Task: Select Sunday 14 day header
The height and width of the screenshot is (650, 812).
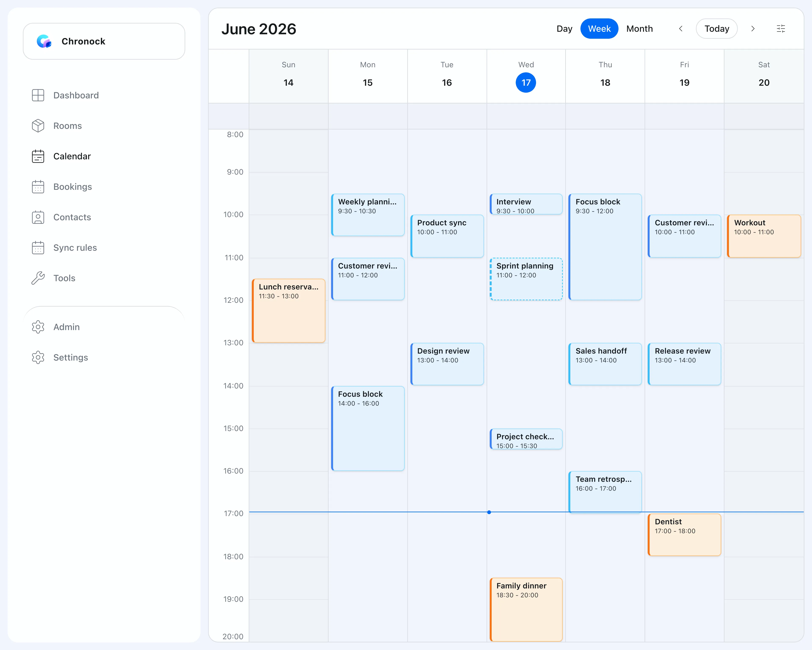Action: (x=288, y=76)
